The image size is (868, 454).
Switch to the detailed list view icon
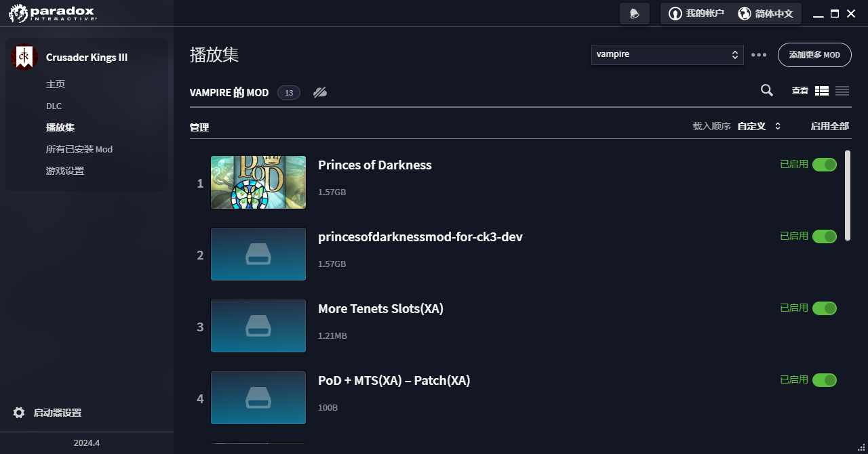tap(822, 91)
